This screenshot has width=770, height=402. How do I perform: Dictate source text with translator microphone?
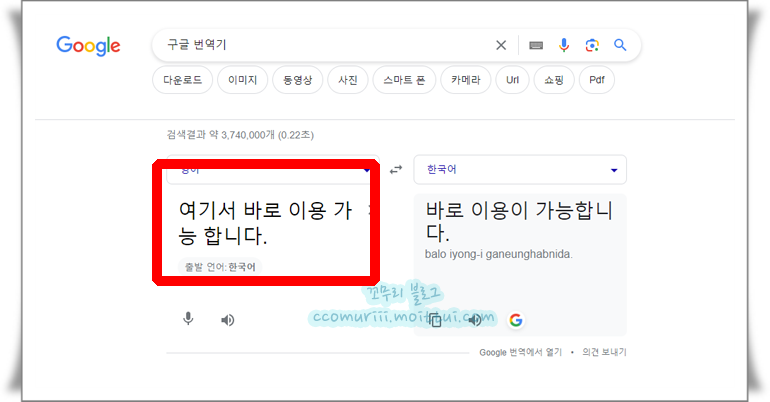[x=188, y=320]
